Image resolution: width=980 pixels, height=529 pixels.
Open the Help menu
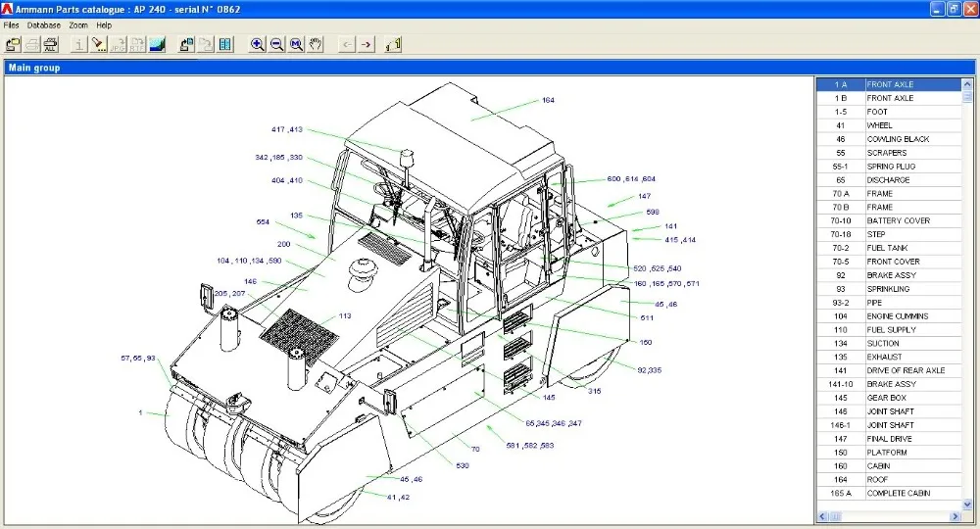click(x=104, y=25)
